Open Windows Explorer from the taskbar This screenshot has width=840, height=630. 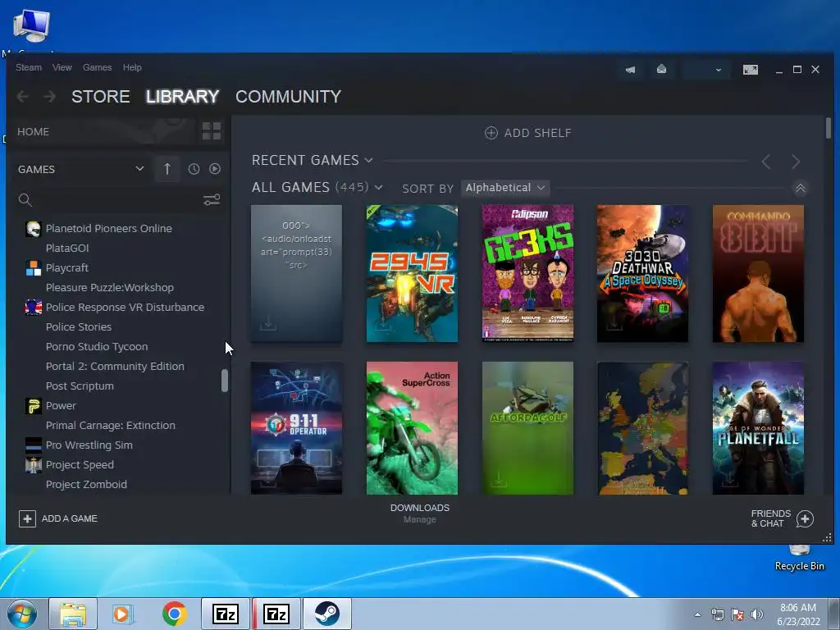(x=73, y=614)
